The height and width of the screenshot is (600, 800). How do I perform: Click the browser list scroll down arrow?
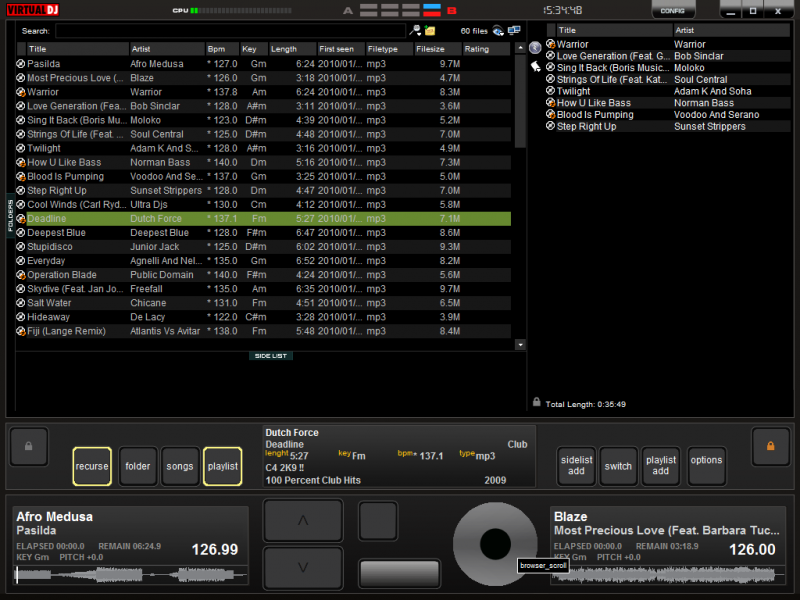[520, 345]
